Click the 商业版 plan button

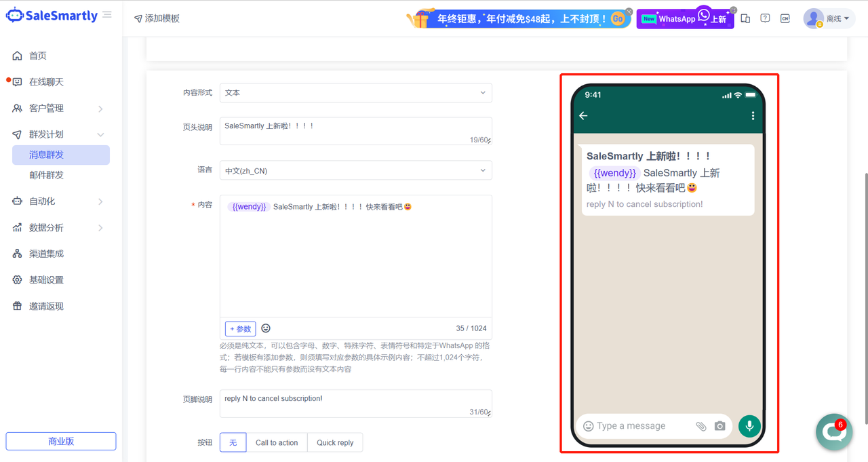click(61, 441)
